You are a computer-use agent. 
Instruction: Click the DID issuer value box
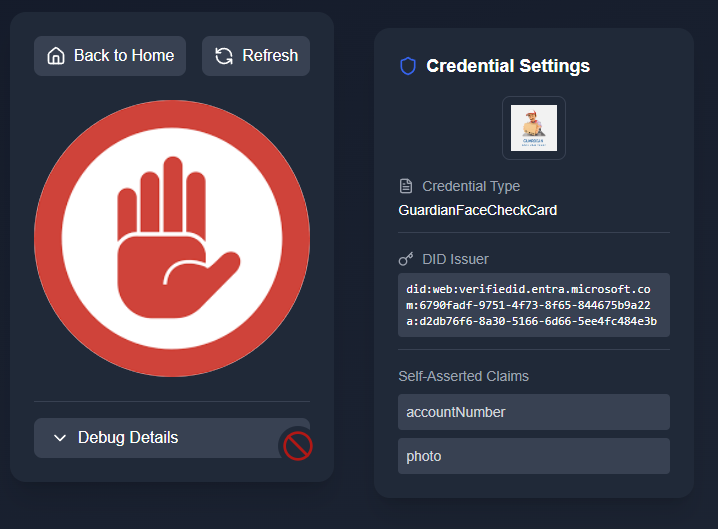(533, 305)
